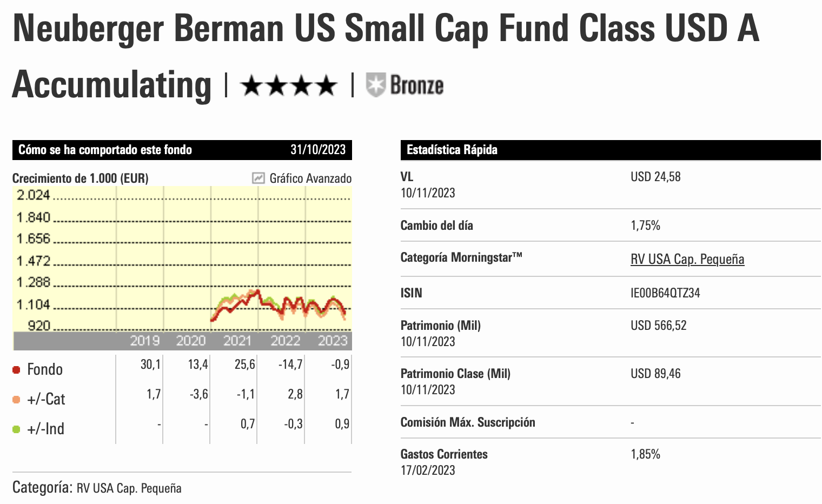
Task: Click the Estadística Rápida header
Action: [x=452, y=150]
